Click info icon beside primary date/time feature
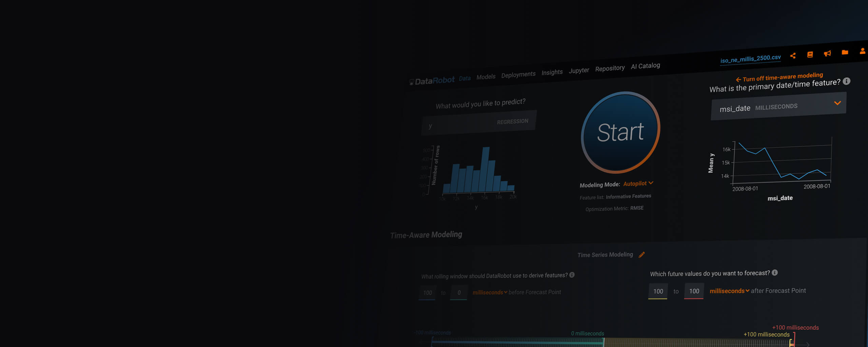Viewport: 868px width, 347px height. [847, 81]
